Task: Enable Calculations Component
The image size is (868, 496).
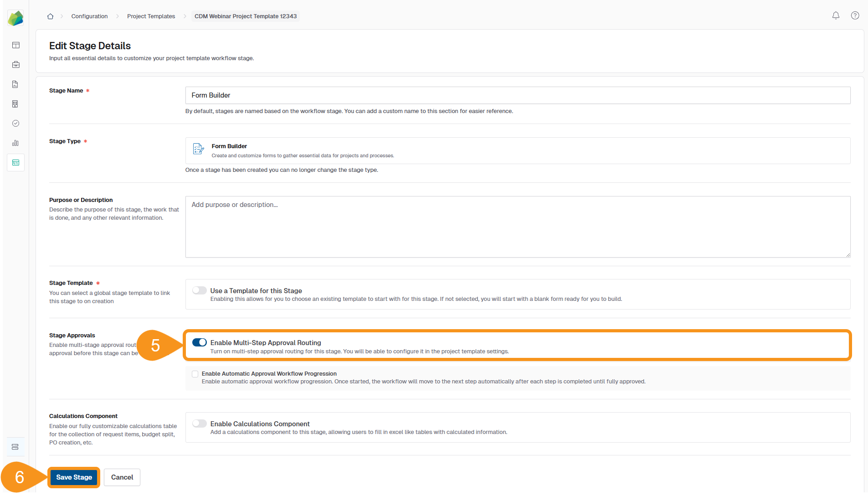Action: click(199, 424)
